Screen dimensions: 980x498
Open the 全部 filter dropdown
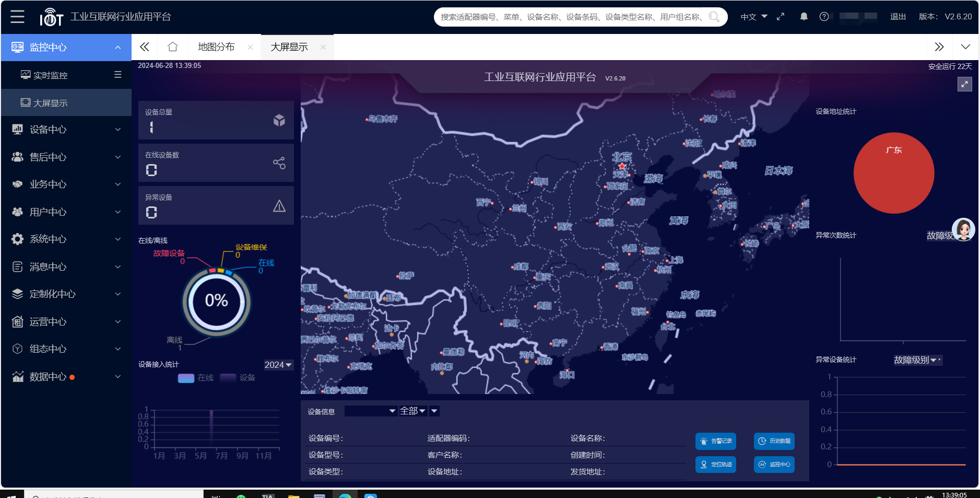click(x=412, y=411)
